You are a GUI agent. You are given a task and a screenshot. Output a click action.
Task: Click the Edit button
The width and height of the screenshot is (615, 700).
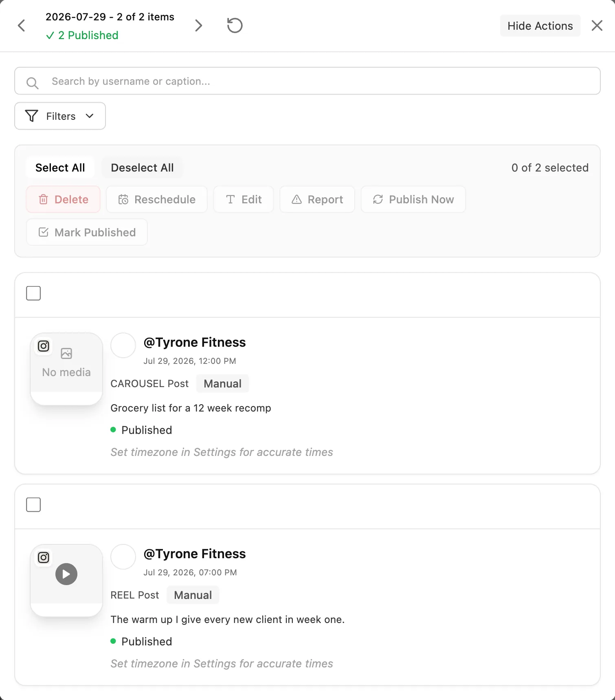(244, 199)
